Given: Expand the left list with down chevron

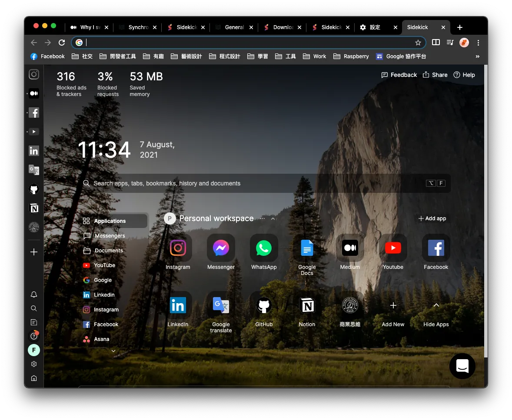Looking at the screenshot, I should [x=113, y=351].
